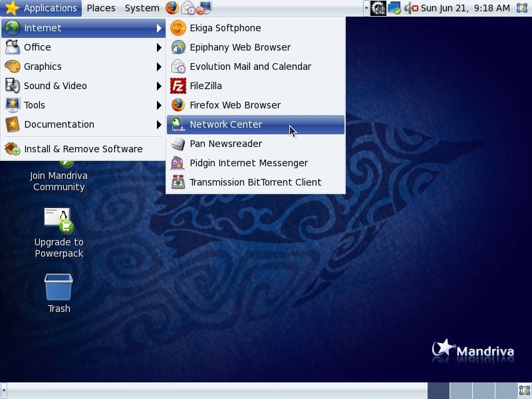The height and width of the screenshot is (399, 532).
Task: Expand the Sound & Video submenu arrow
Action: pyautogui.click(x=159, y=86)
